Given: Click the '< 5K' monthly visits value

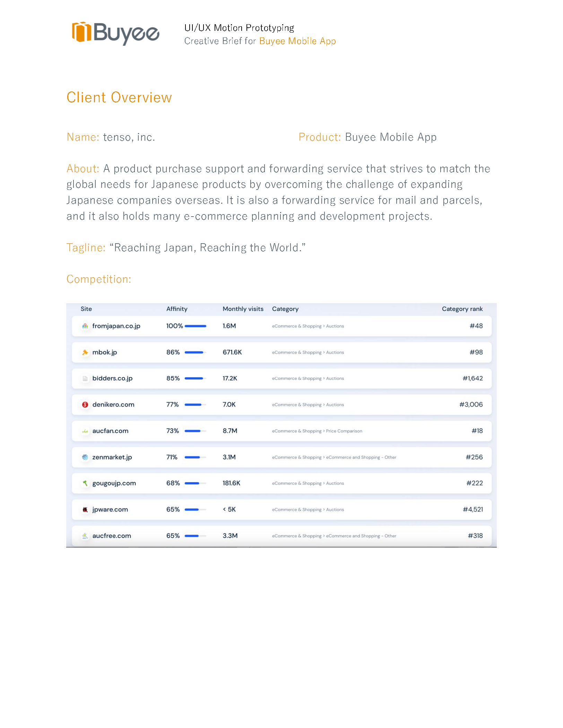Looking at the screenshot, I should pos(229,510).
